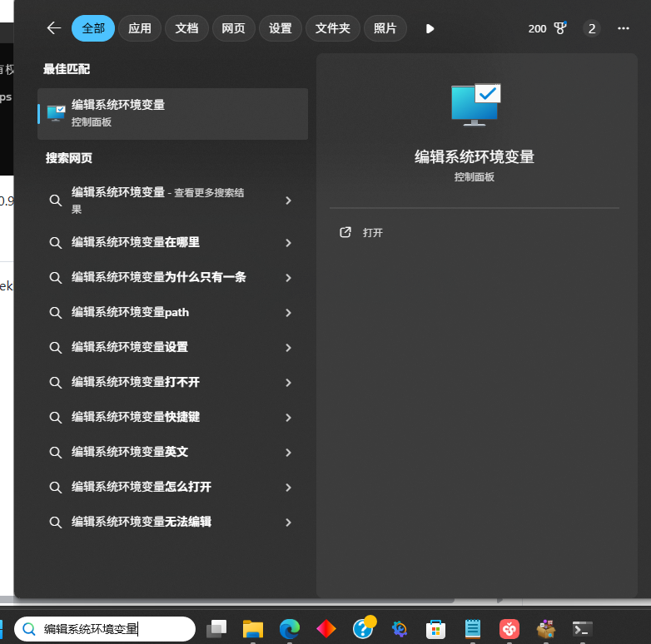651x644 pixels.
Task: Click the rewards trophy icon showing 200
Action: 560,28
